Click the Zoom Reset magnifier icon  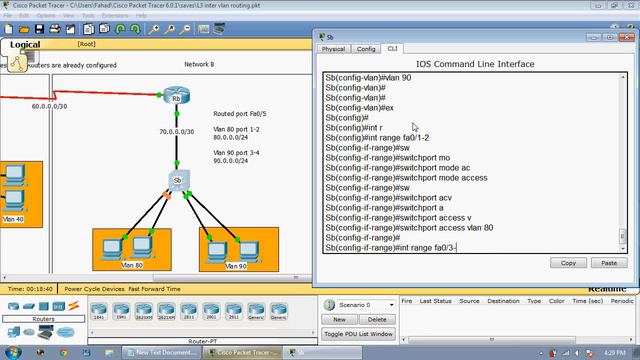click(x=170, y=29)
